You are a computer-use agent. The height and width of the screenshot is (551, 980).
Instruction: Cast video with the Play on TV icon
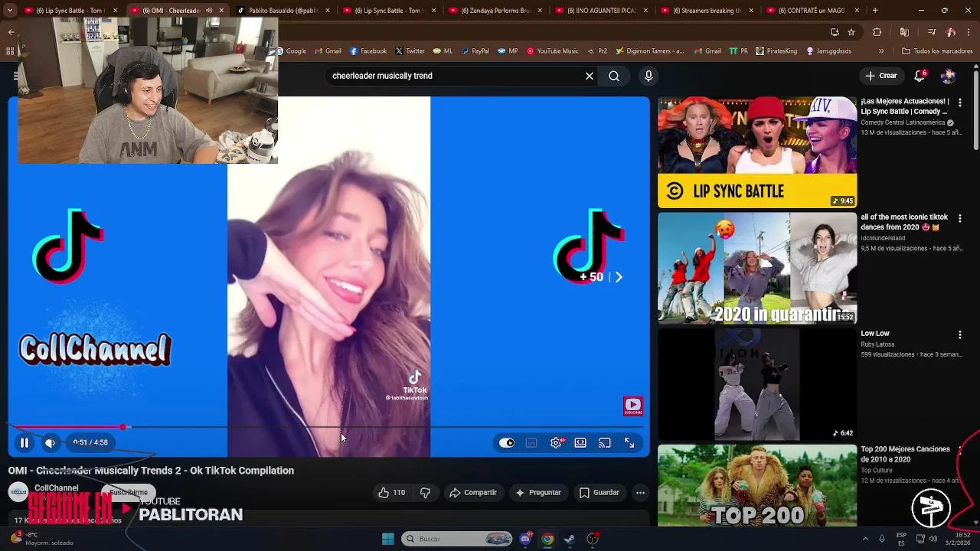(605, 443)
